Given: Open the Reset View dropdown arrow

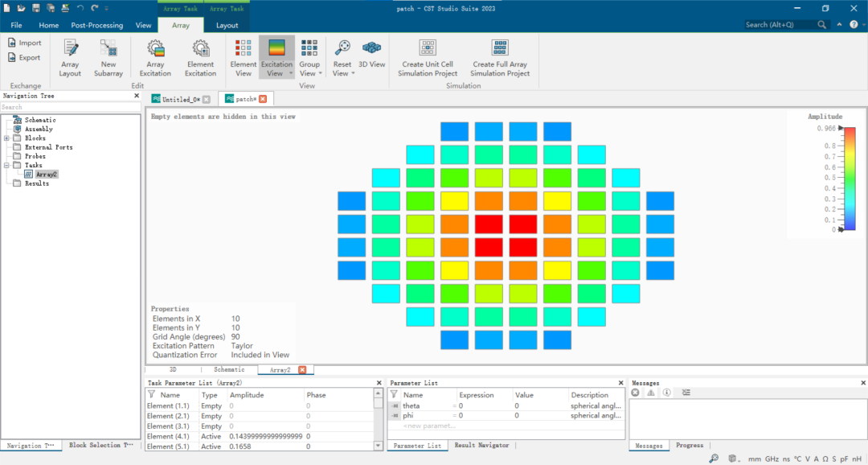Looking at the screenshot, I should point(353,74).
